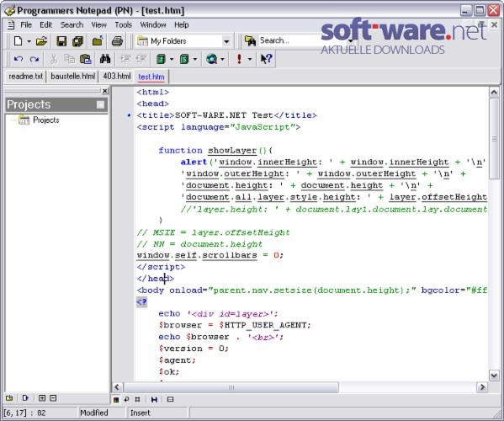This screenshot has width=504, height=421.
Task: Toggle the red exclamation mark tool
Action: tap(239, 59)
